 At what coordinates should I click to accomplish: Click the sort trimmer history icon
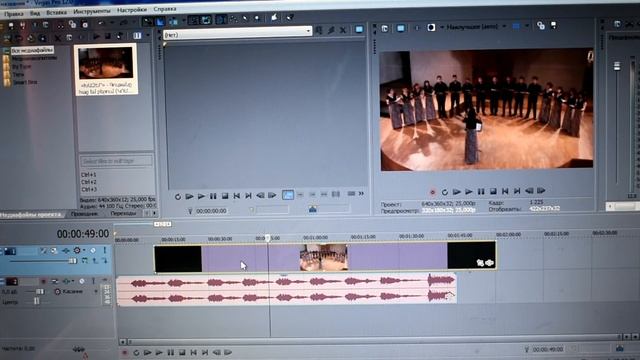(x=319, y=30)
